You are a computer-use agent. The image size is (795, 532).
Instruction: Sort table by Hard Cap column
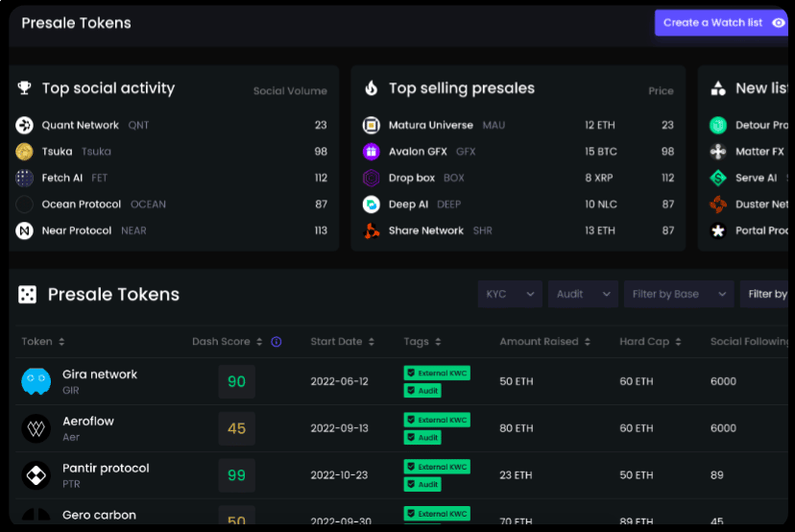click(x=650, y=342)
